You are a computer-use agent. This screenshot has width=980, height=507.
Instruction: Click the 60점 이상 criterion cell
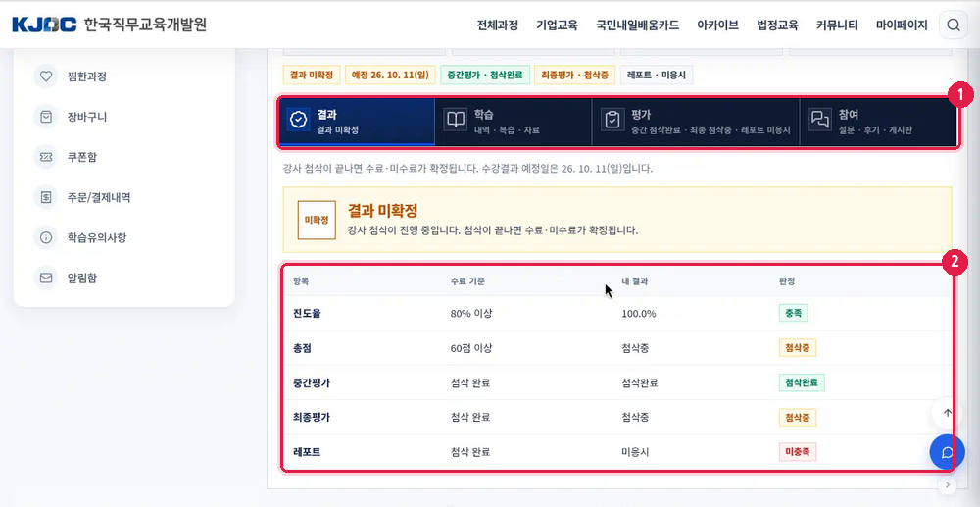click(470, 347)
